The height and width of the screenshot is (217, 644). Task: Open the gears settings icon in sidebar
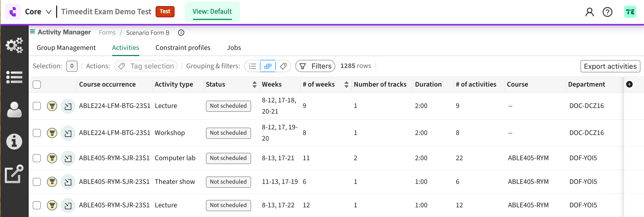tap(14, 45)
